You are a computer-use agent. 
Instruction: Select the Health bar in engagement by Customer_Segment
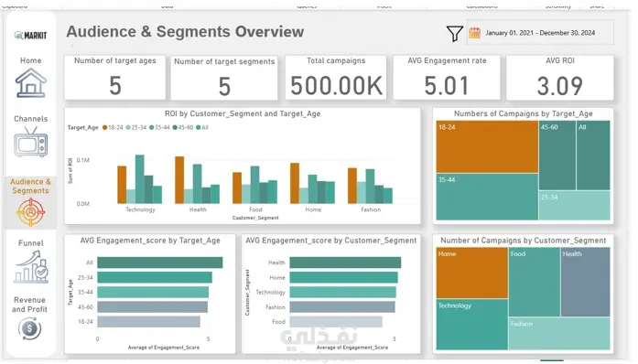pos(345,262)
